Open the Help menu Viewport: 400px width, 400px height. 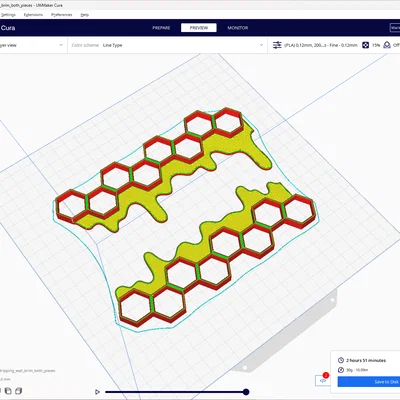click(x=85, y=15)
